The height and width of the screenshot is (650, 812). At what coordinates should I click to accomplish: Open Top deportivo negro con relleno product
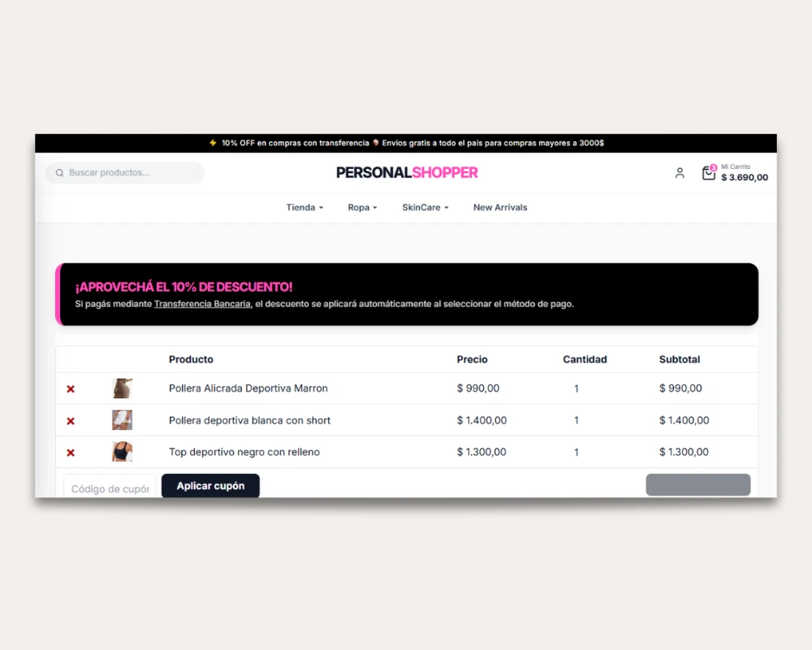[x=244, y=453]
